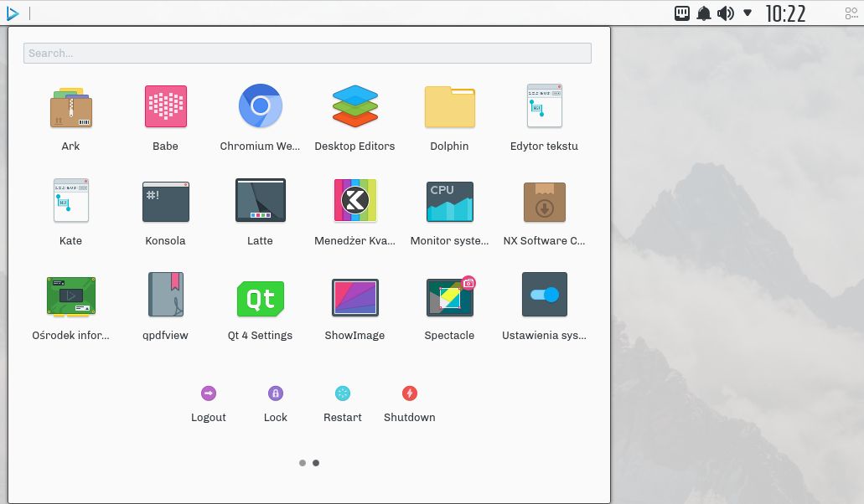This screenshot has height=504, width=864.
Task: Select second launcher page dot
Action: pyautogui.click(x=316, y=463)
